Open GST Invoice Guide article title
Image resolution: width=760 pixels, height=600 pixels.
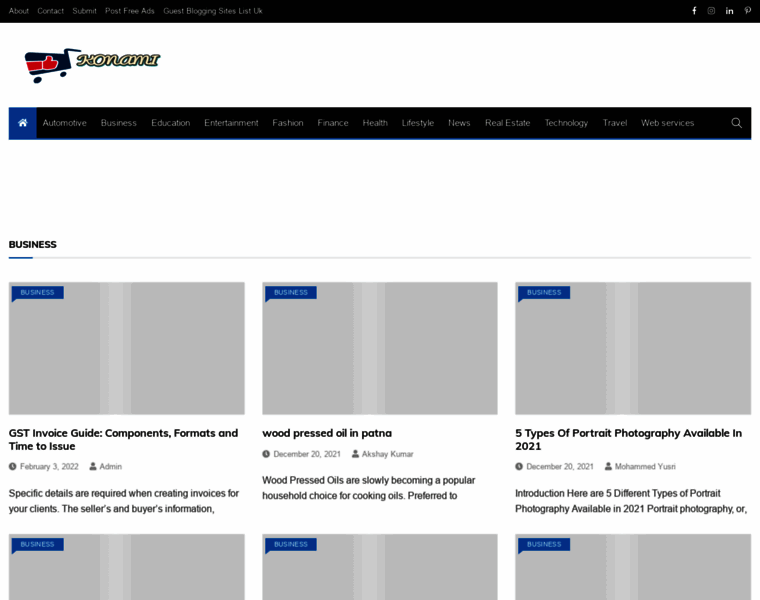point(123,440)
